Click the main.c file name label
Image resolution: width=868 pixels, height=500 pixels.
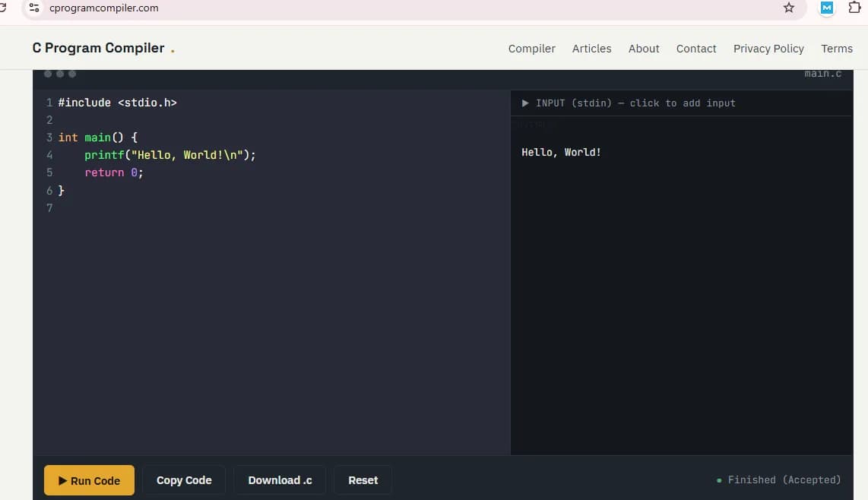pos(822,74)
